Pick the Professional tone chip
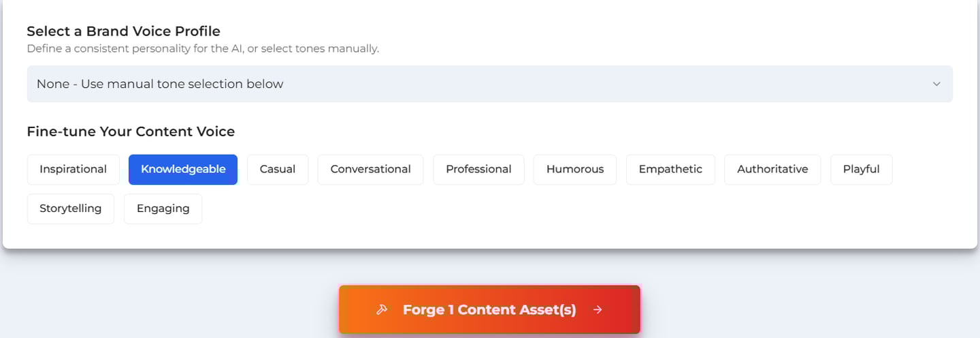The width and height of the screenshot is (980, 338). pyautogui.click(x=478, y=170)
